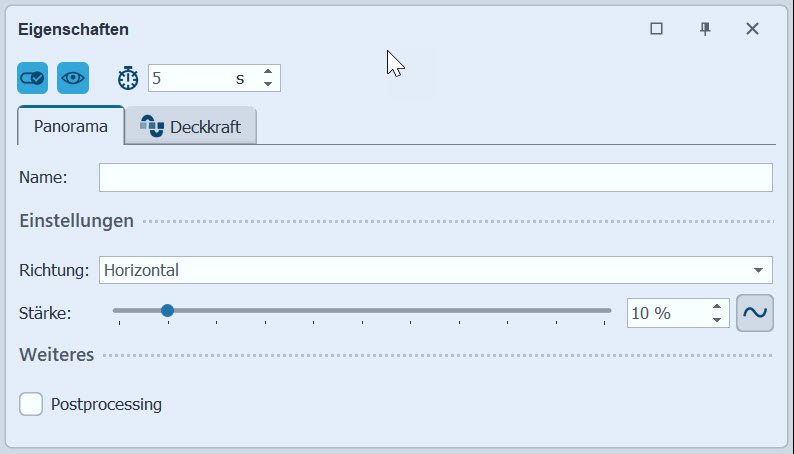Screen dimensions: 794x454
Task: Toggle the eye visibility icon
Action: [73, 78]
